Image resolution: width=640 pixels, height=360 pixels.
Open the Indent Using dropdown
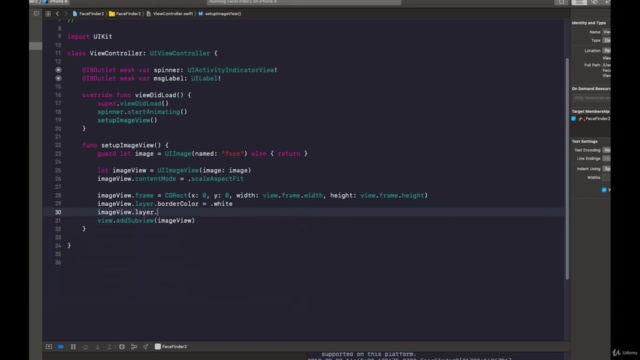(607, 169)
